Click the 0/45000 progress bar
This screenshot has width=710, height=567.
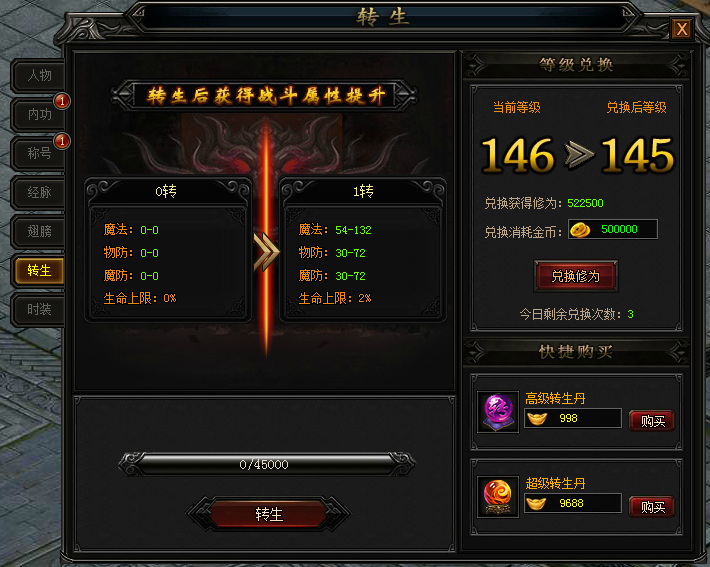click(266, 464)
